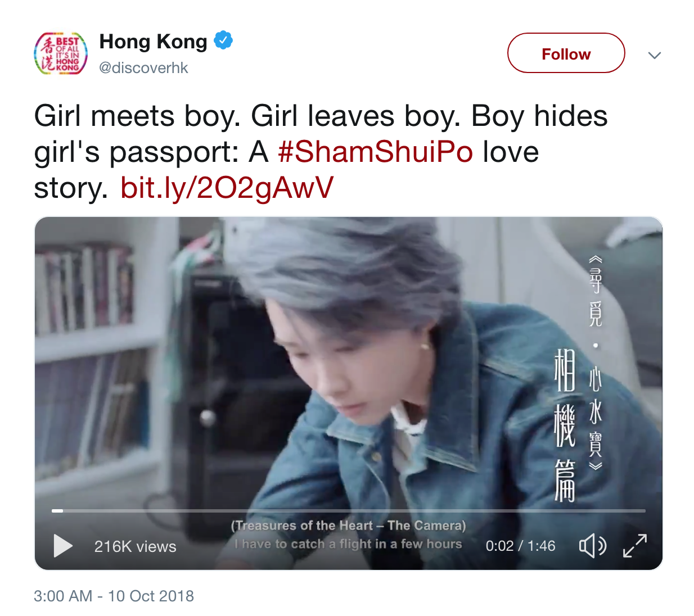Mute the video using speaker icon
This screenshot has height=616, width=694.
[x=593, y=546]
